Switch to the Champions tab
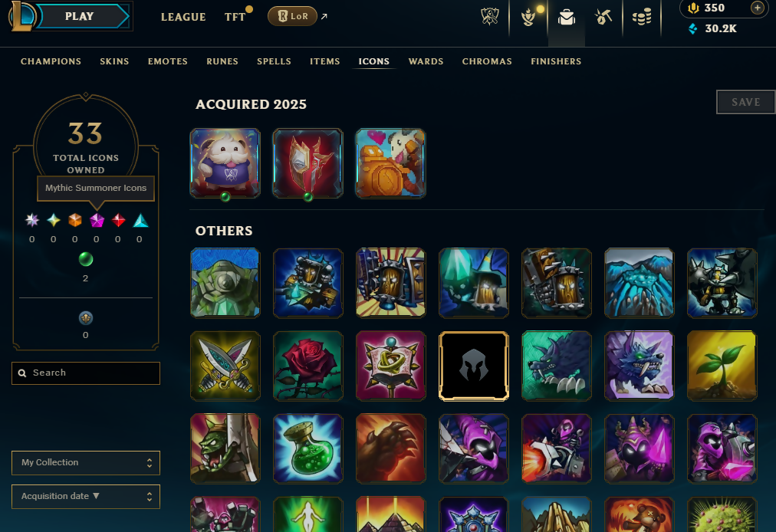776x532 pixels. point(51,61)
